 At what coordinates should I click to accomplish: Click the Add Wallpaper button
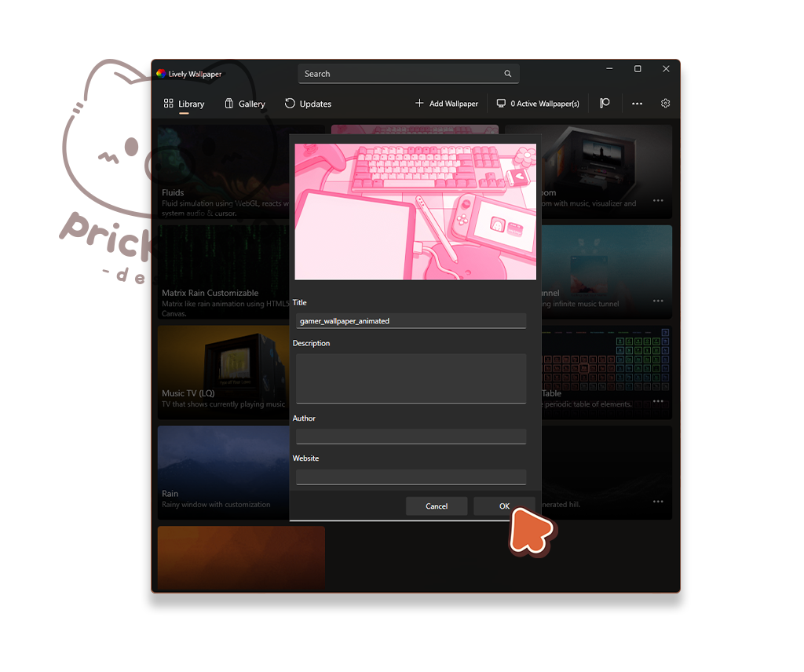446,104
